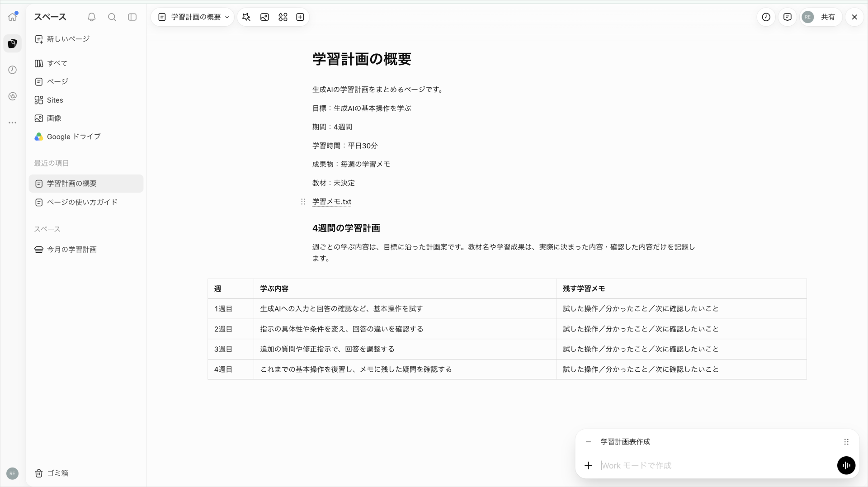The image size is (868, 487).
Task: Go to the home icon in left rail
Action: tap(13, 17)
